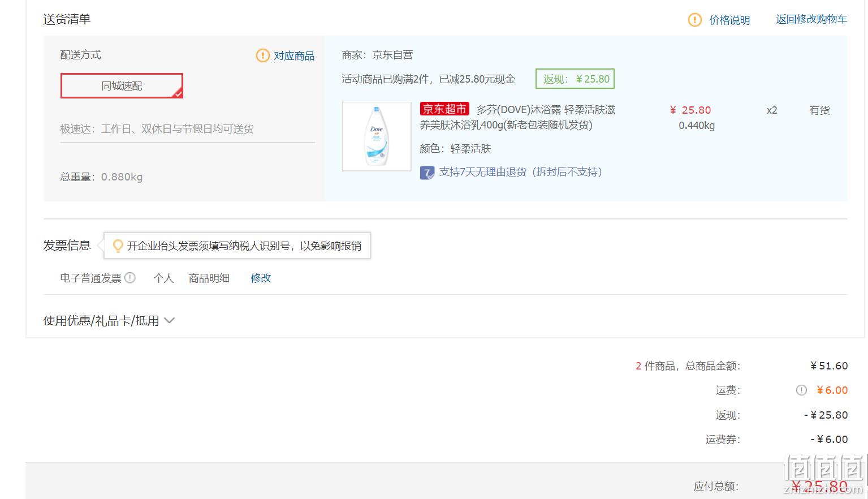Click the 对应商品 info icon
868x499 pixels.
pyautogui.click(x=263, y=55)
